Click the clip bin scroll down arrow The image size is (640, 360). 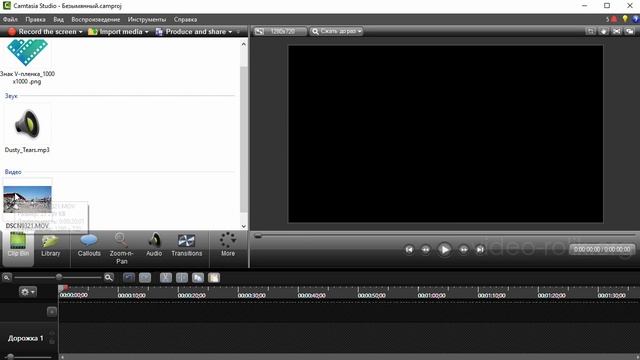[x=244, y=226]
